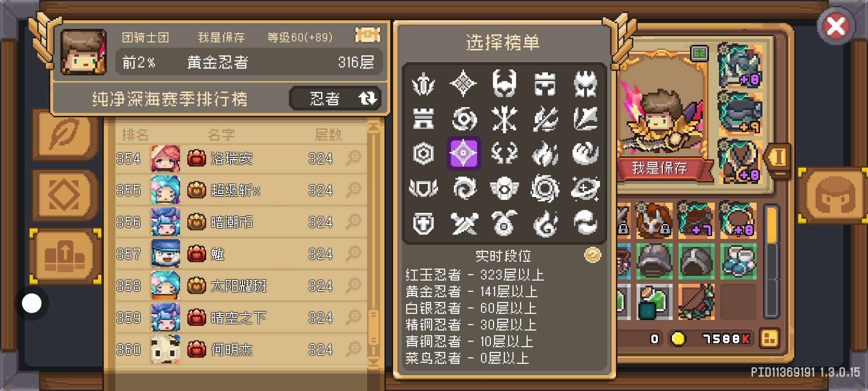The width and height of the screenshot is (868, 391).
Task: Select the shield with cross class icon
Action: [x=423, y=223]
